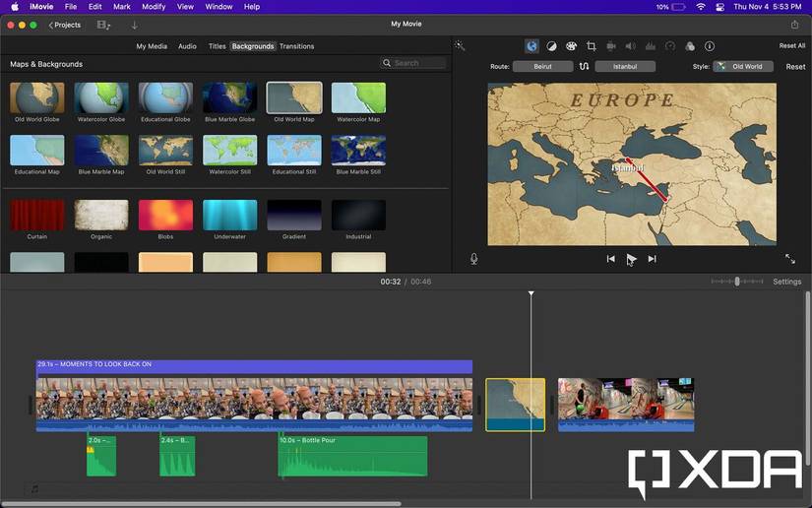The width and height of the screenshot is (812, 508).
Task: Open the Old World style dropdown
Action: pyautogui.click(x=743, y=66)
